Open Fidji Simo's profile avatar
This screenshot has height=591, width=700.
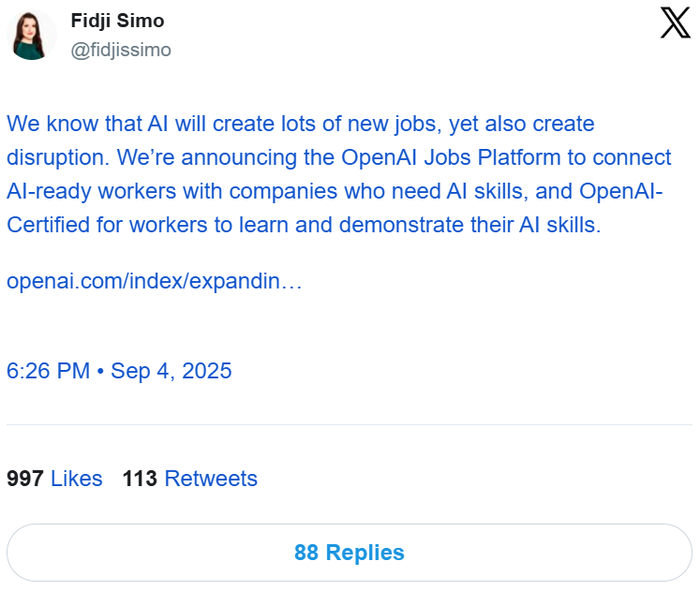click(x=32, y=36)
